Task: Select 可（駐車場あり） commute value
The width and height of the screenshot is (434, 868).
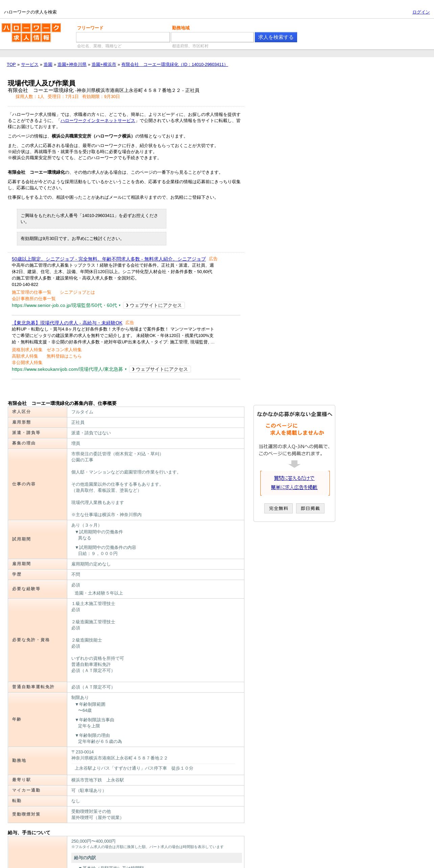Action: click(89, 791)
